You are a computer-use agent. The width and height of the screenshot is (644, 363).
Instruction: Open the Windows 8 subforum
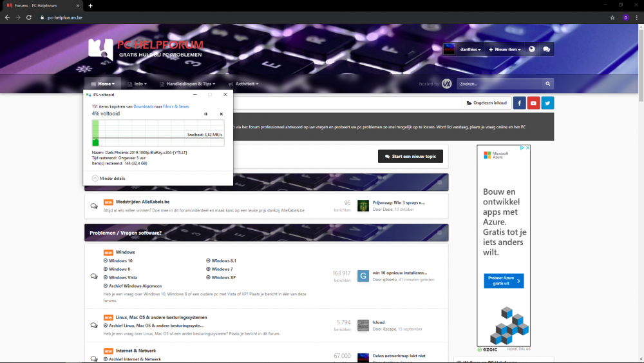point(120,270)
